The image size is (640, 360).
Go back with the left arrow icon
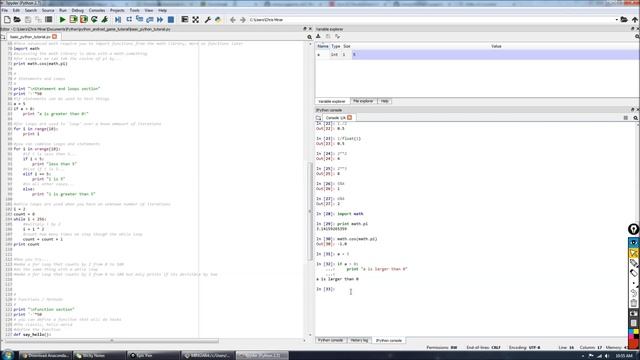click(233, 20)
